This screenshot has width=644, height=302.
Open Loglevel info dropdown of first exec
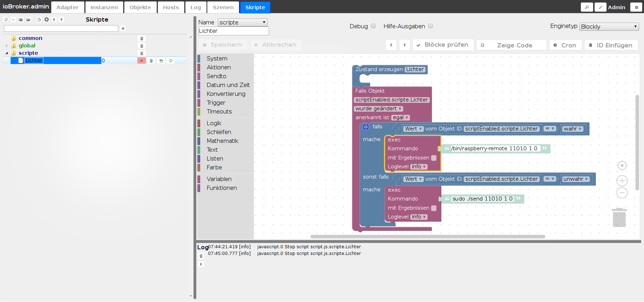point(419,167)
